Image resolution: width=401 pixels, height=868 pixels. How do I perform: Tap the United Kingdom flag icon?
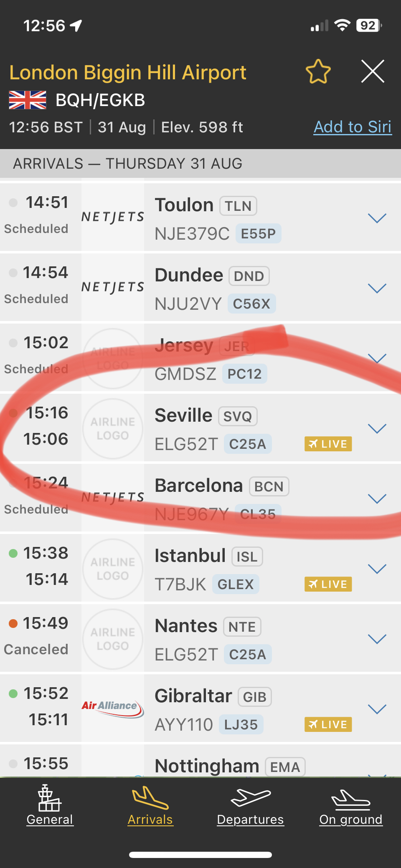click(28, 100)
